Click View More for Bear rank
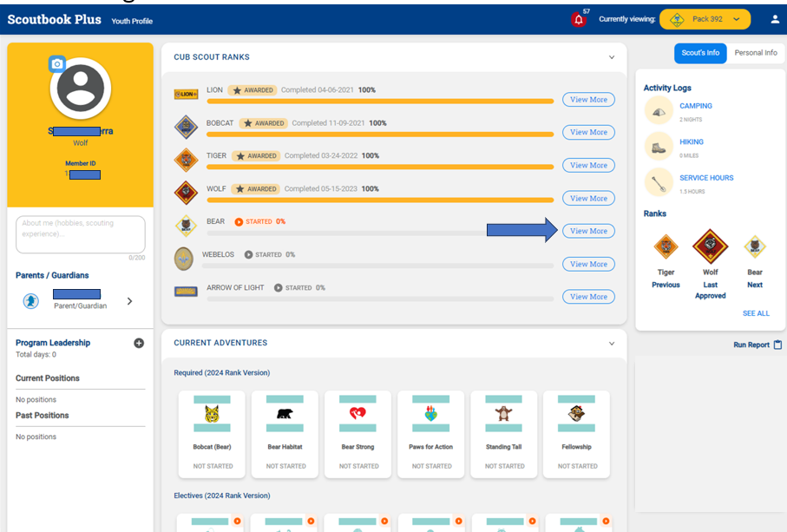 click(x=588, y=231)
